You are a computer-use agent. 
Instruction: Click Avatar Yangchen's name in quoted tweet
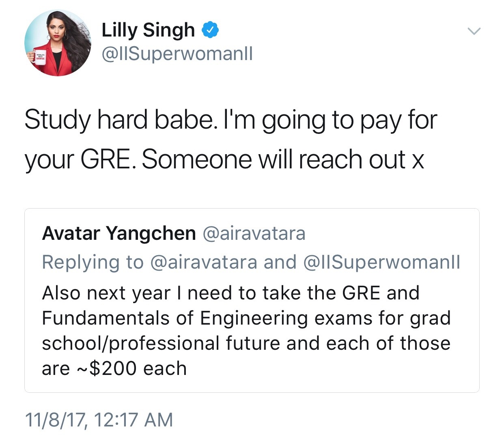119,233
